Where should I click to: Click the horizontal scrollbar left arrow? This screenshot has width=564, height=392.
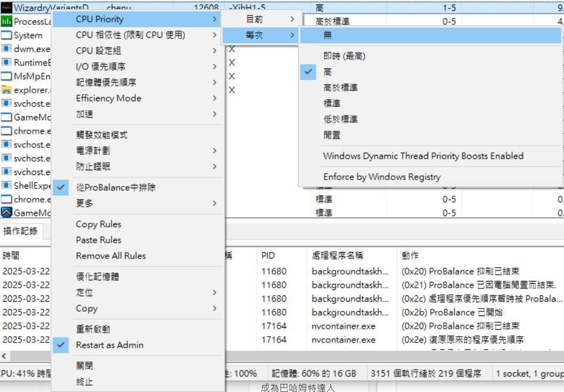click(4, 356)
